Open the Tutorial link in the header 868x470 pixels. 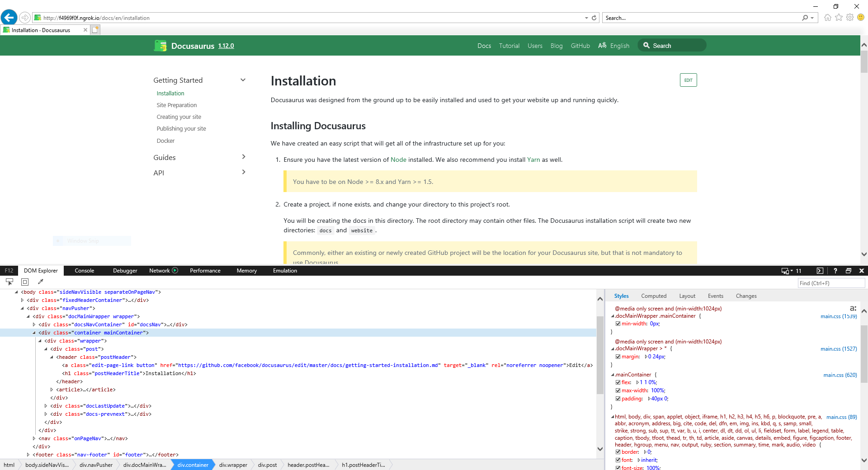[509, 46]
